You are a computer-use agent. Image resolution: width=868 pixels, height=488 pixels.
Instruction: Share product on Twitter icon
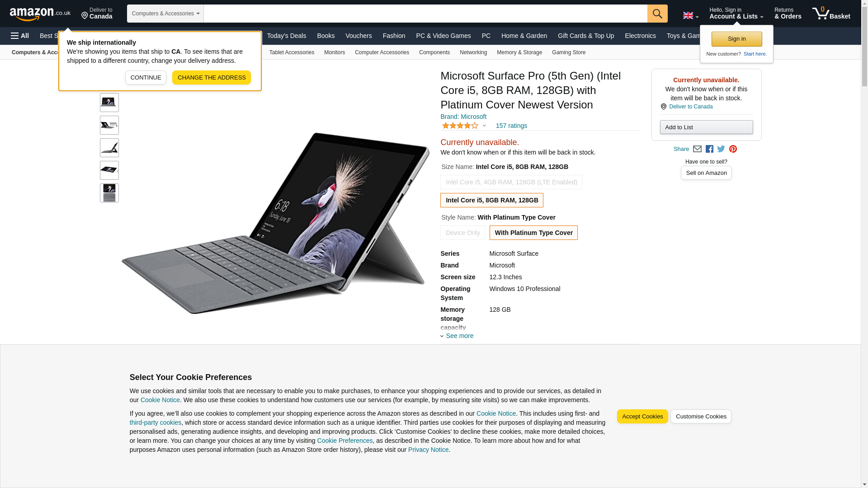pyautogui.click(x=721, y=149)
